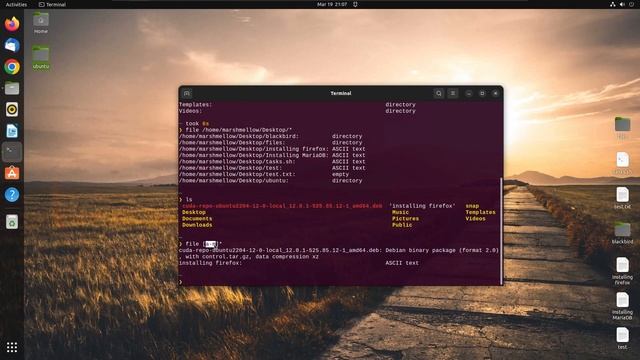Select the Terminal icon in the dock
Image resolution: width=640 pixels, height=360 pixels.
12,152
